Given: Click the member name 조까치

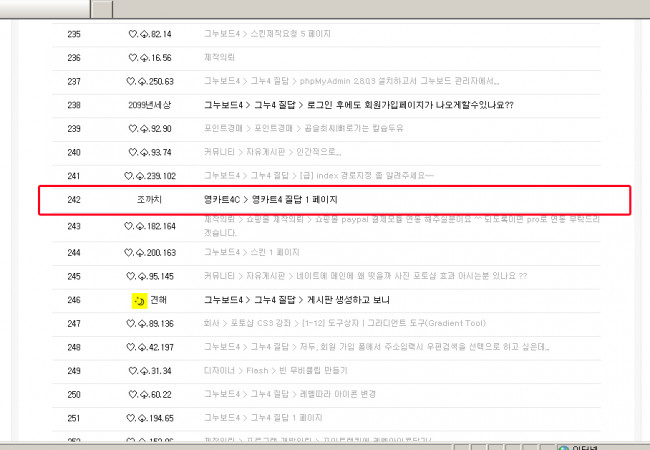Looking at the screenshot, I should 149,200.
